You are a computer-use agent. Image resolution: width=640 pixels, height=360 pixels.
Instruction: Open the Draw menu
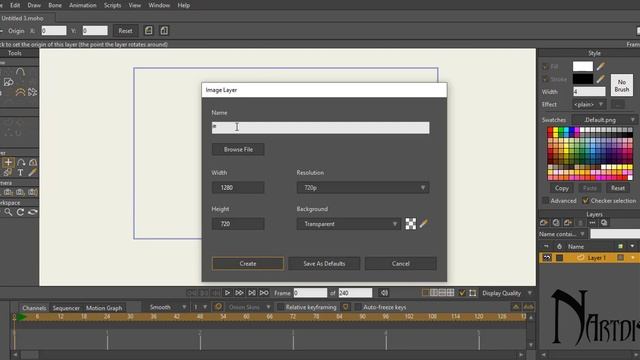coord(34,5)
